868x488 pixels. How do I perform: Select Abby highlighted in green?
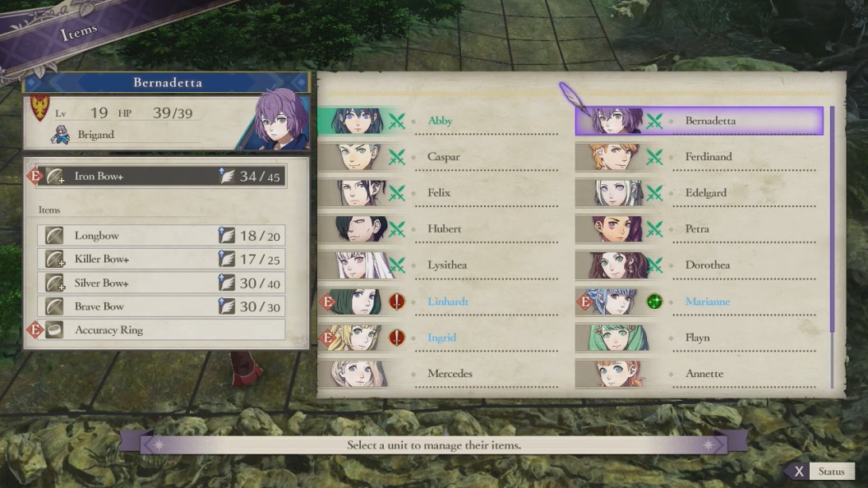tap(438, 121)
